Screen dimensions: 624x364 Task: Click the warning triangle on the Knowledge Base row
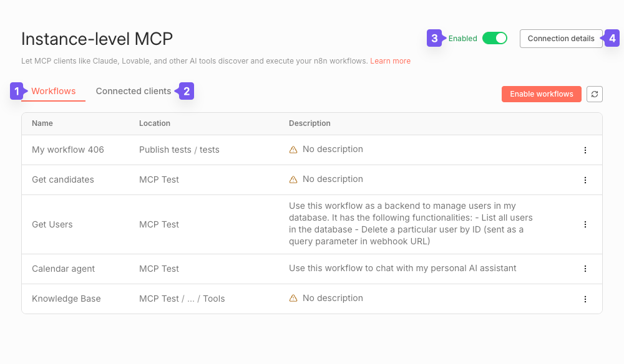click(293, 298)
